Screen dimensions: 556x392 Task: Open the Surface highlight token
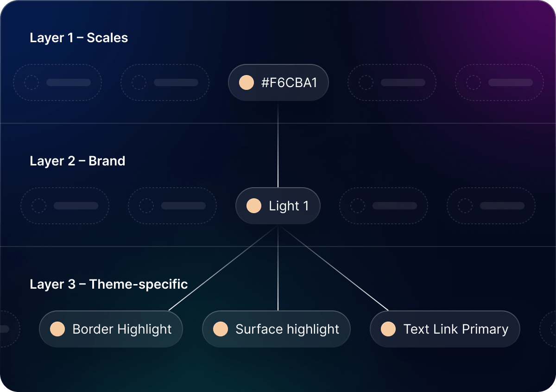[x=277, y=329]
